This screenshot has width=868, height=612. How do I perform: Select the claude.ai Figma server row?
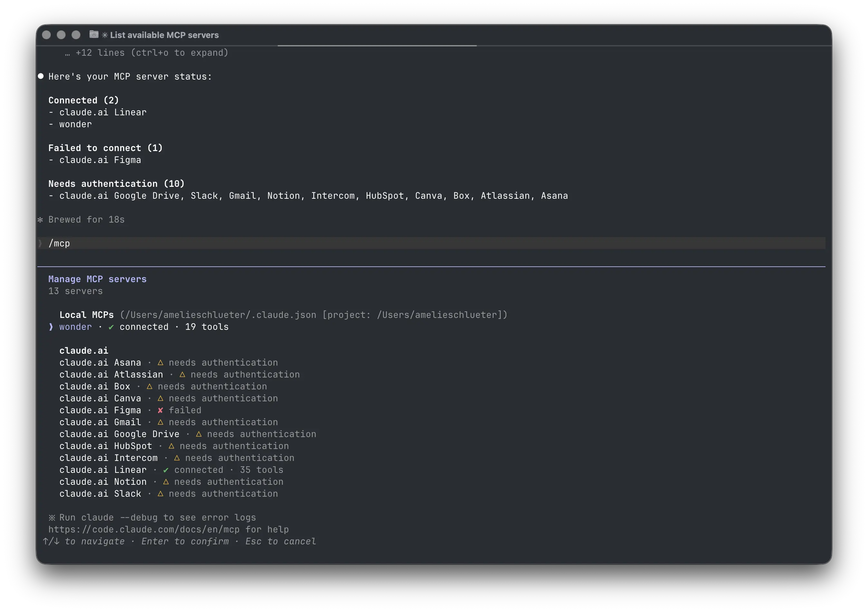tap(130, 410)
